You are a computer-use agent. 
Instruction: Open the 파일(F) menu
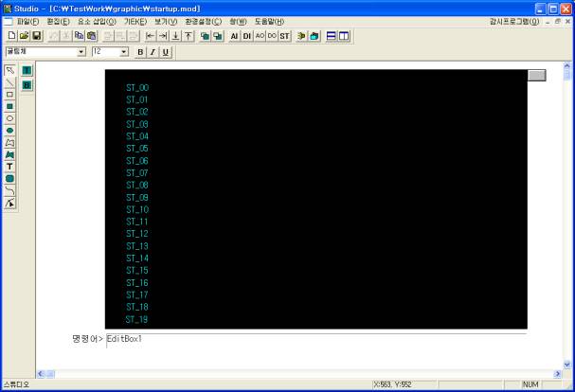tap(27, 21)
